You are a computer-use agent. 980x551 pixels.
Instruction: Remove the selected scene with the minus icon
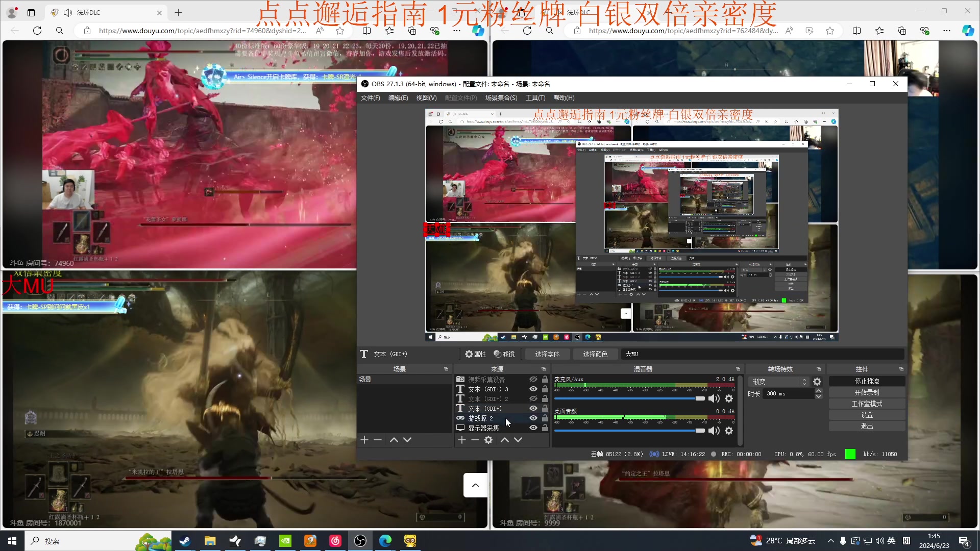click(x=378, y=440)
